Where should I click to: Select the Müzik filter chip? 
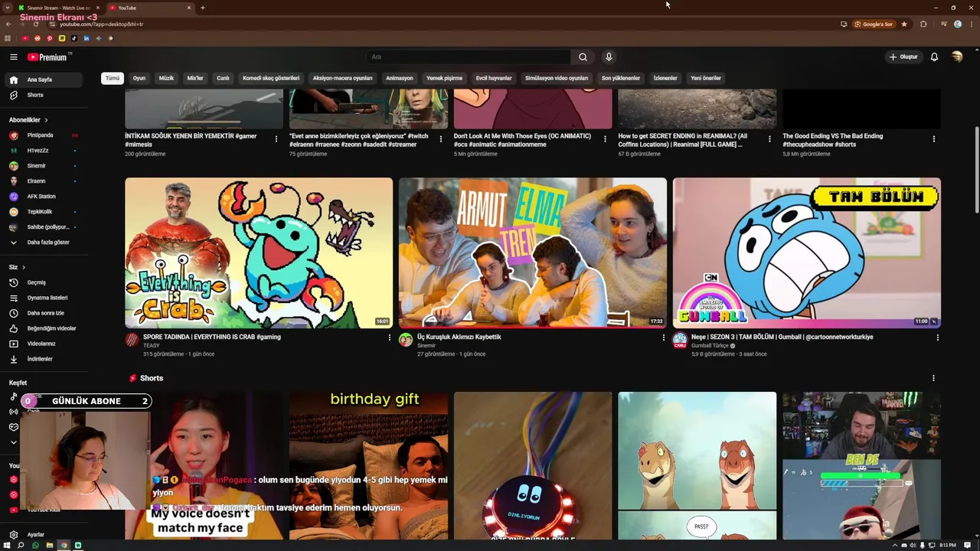tap(166, 78)
